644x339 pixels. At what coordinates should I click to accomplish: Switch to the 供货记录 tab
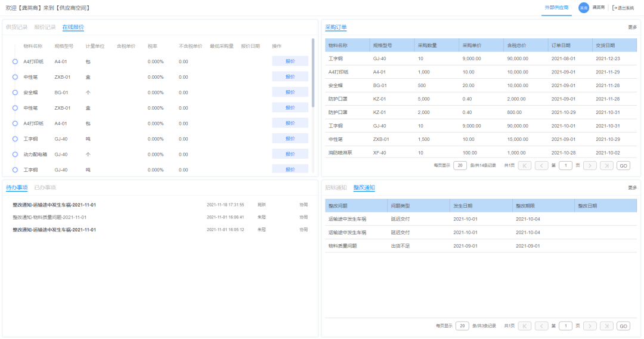click(17, 27)
